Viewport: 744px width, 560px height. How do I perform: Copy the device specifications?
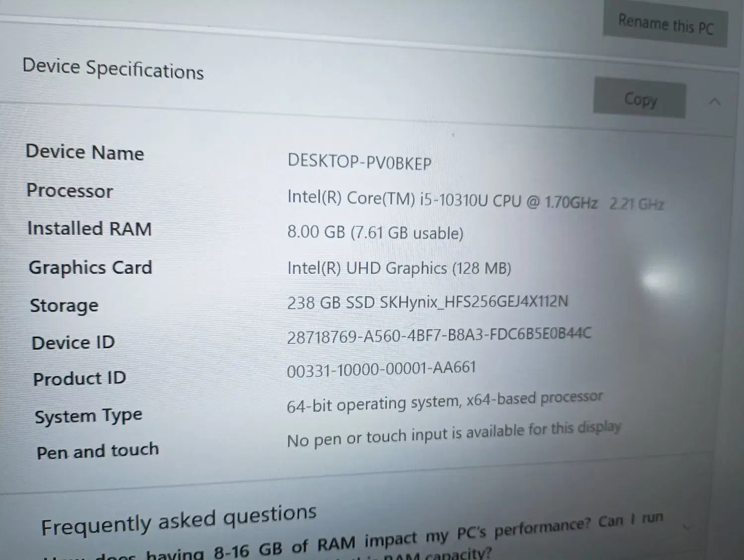click(x=640, y=98)
